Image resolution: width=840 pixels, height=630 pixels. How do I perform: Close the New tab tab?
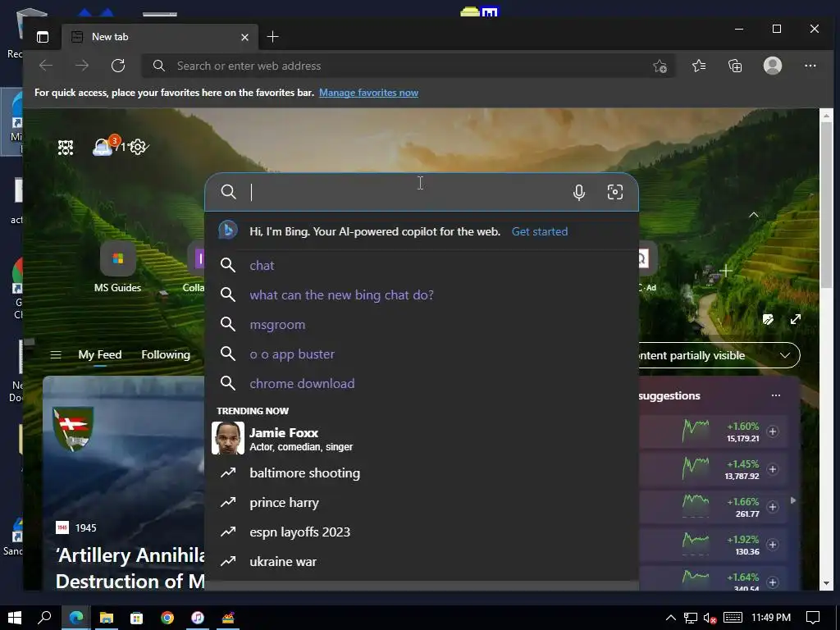[x=244, y=37]
